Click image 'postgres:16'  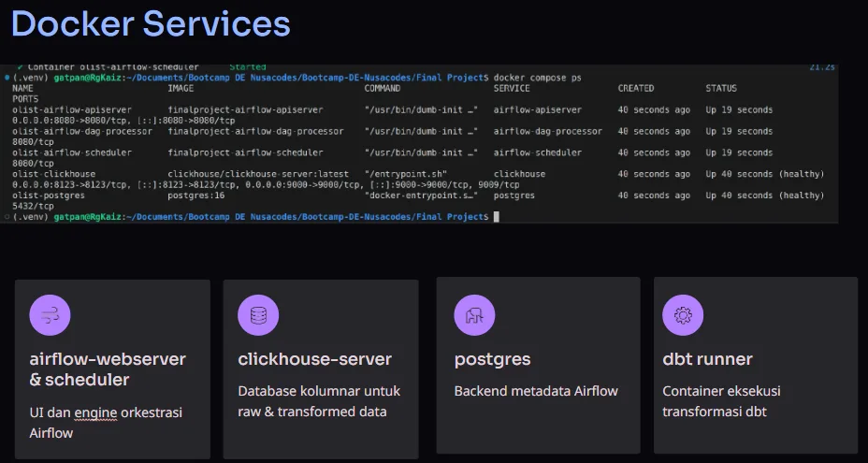[196, 195]
